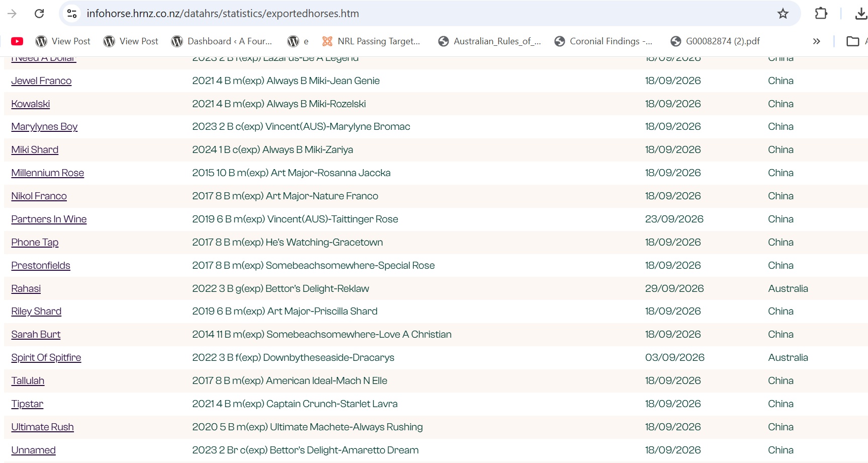Screen dimensions: 868x463
Task: Open the Sarah Burt link
Action: point(36,335)
